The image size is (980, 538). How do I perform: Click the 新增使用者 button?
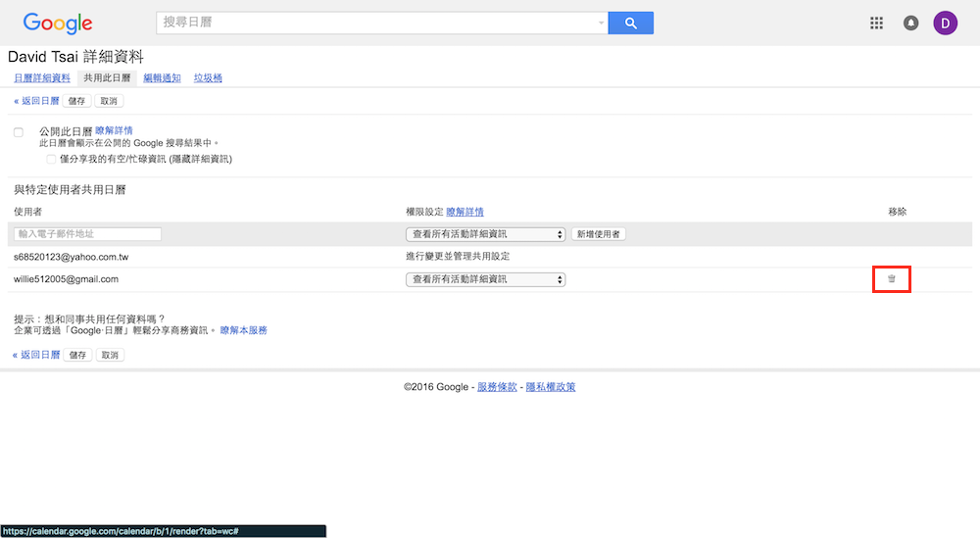pyautogui.click(x=599, y=234)
